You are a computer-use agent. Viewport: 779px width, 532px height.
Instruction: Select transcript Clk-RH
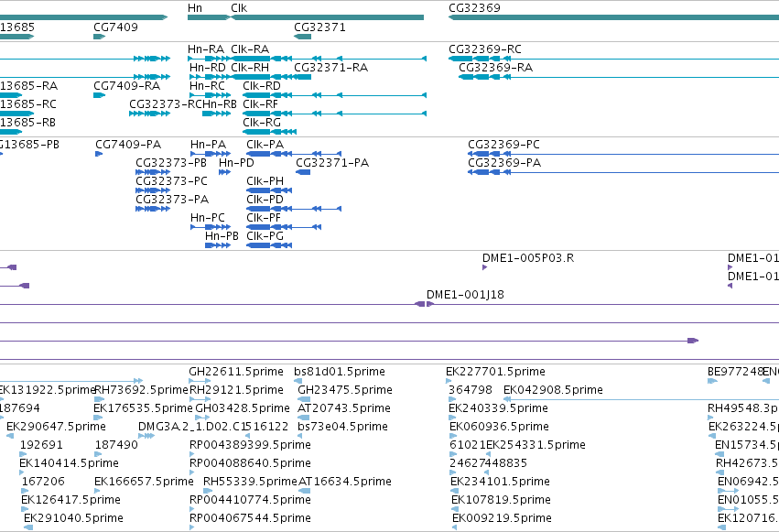click(250, 68)
